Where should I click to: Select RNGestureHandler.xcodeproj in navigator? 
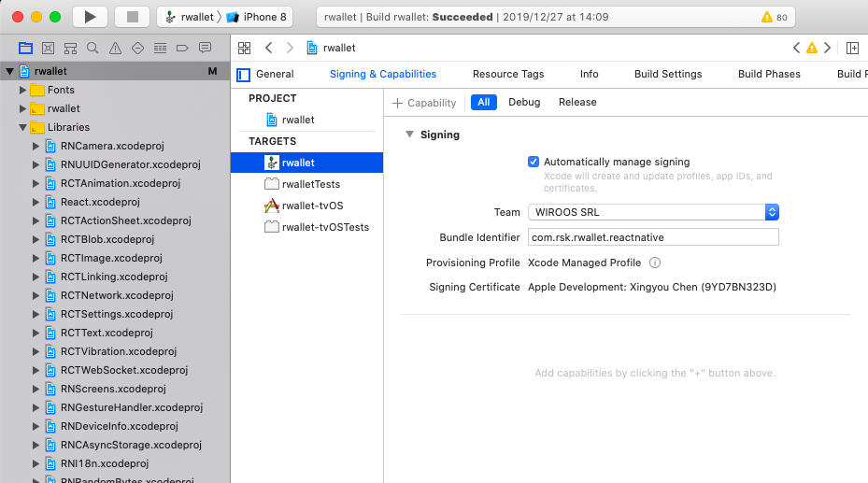pos(132,407)
